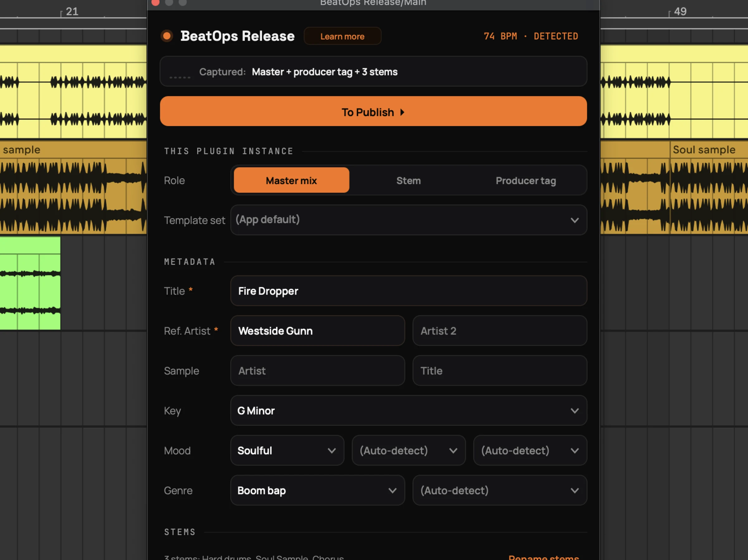Click the orange BeatOps logo dot

click(167, 36)
